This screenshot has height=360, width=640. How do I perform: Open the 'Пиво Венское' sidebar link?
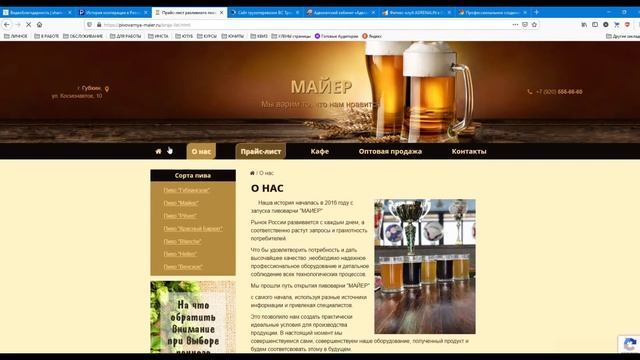tap(183, 267)
